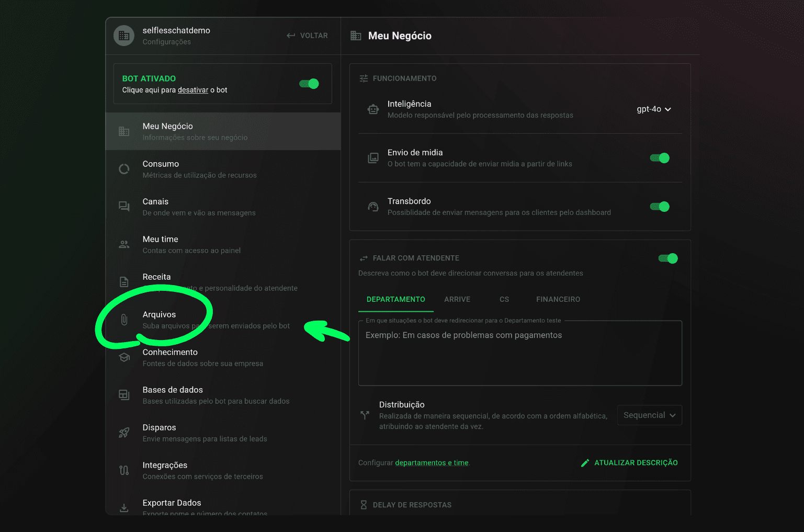
Task: Open the Canais settings section
Action: pos(223,207)
